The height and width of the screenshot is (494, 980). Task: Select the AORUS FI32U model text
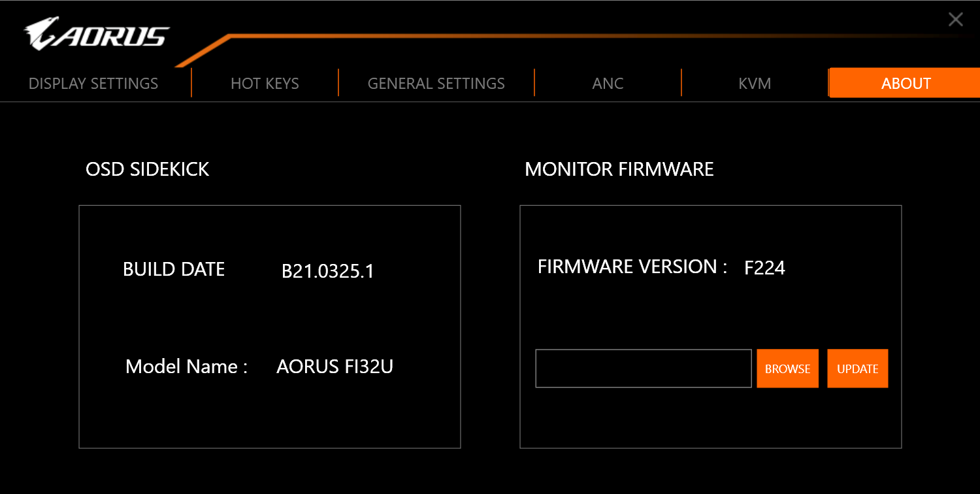pyautogui.click(x=335, y=367)
